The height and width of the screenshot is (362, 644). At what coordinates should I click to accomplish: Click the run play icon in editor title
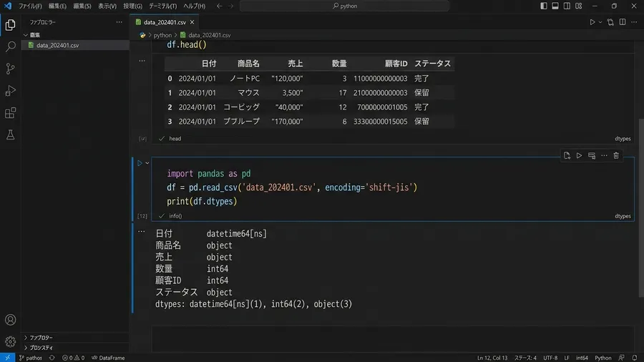(592, 22)
